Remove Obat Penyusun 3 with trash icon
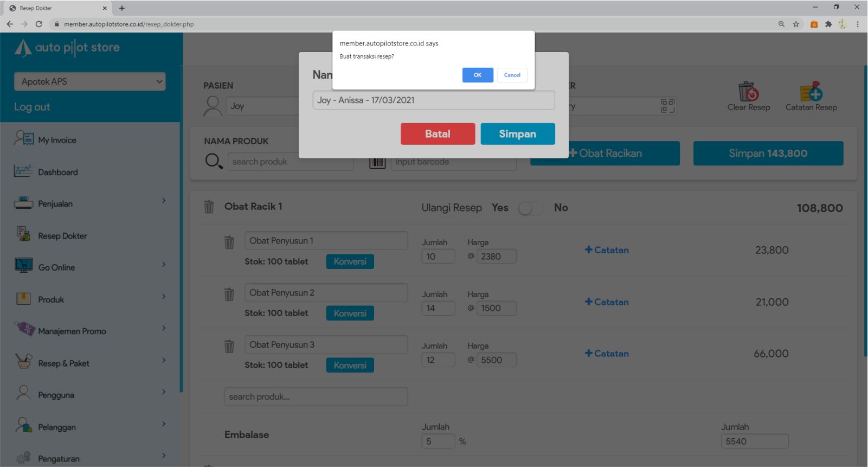 click(x=229, y=346)
